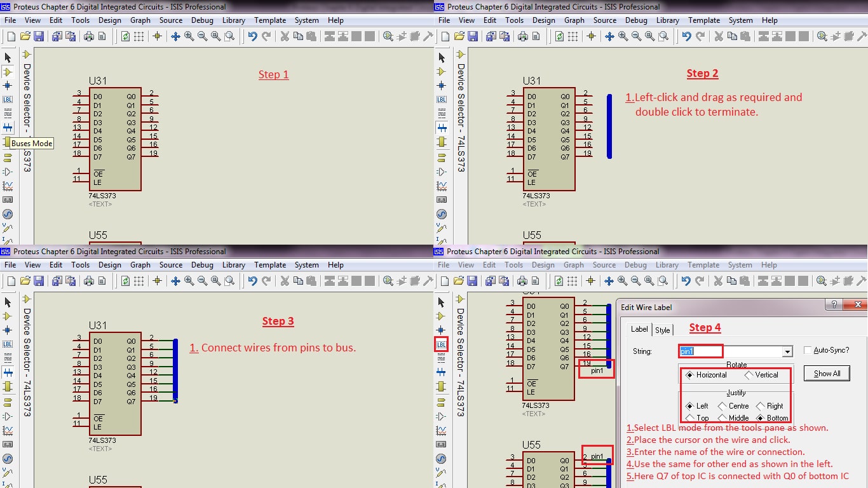Click Print icon in Step 1 toolbar

89,36
